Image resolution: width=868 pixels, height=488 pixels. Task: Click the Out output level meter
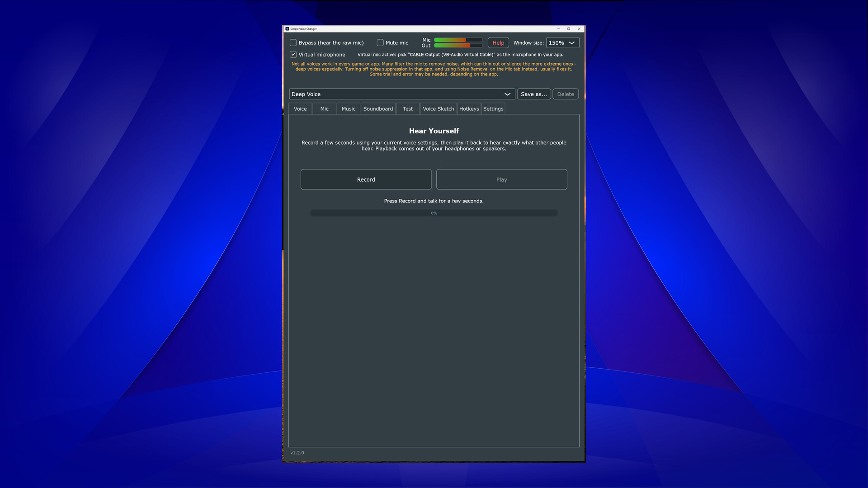458,46
